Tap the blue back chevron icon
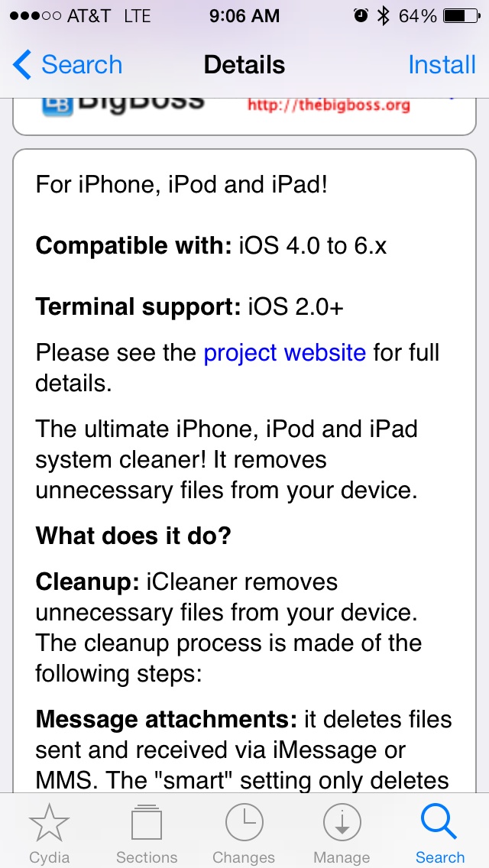Screen dimensions: 489x868 (21, 64)
